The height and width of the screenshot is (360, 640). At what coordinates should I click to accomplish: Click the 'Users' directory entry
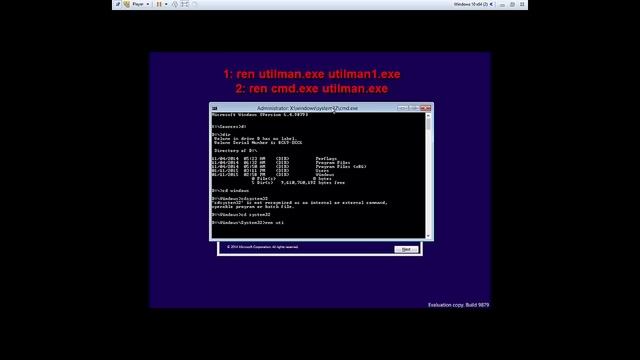(x=322, y=171)
